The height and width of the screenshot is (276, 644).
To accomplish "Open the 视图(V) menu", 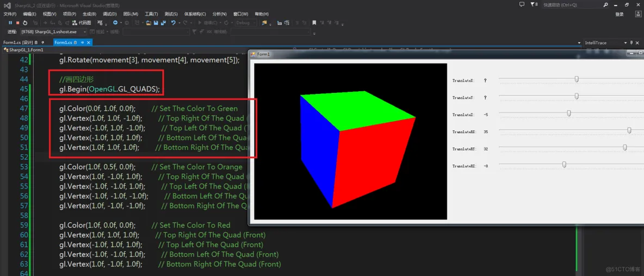I will pyautogui.click(x=49, y=14).
